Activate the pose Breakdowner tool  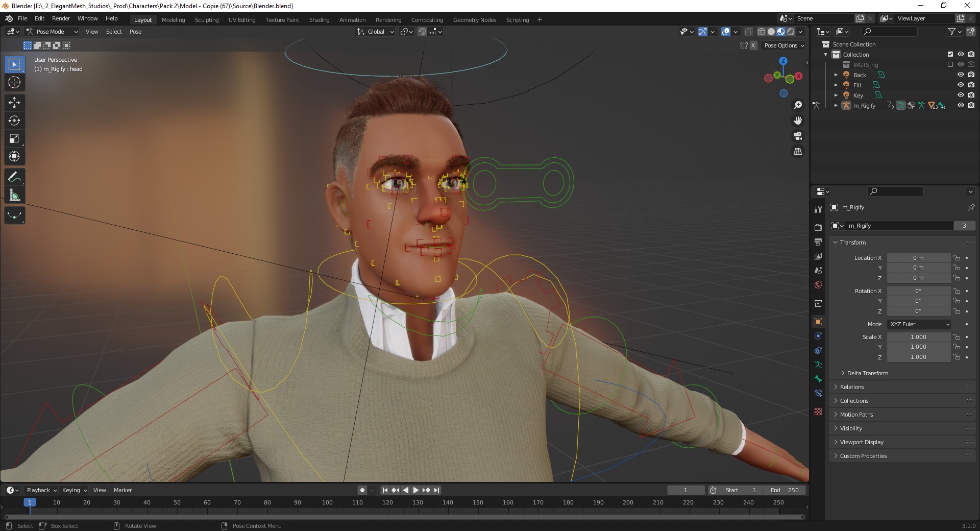coord(14,215)
